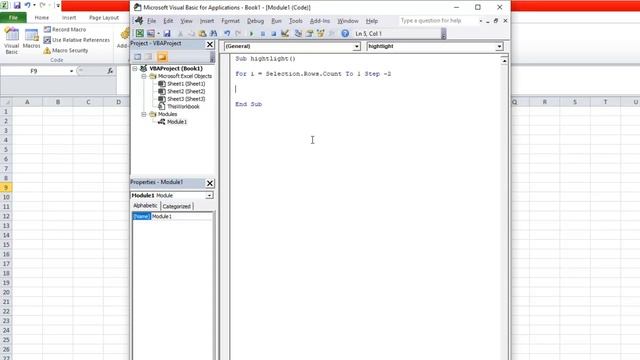The height and width of the screenshot is (360, 640).
Task: Open Properties Window via toolbar icon
Action: (309, 33)
